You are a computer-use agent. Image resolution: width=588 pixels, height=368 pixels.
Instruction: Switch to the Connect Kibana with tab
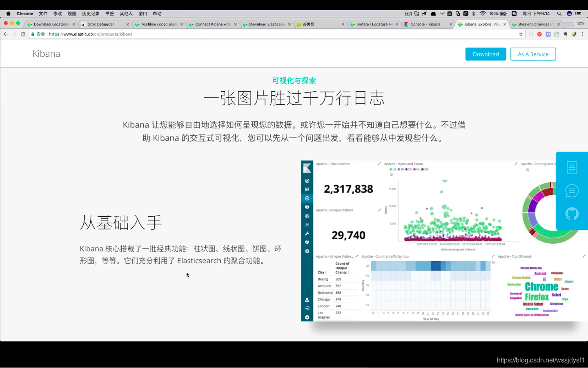pyautogui.click(x=213, y=24)
